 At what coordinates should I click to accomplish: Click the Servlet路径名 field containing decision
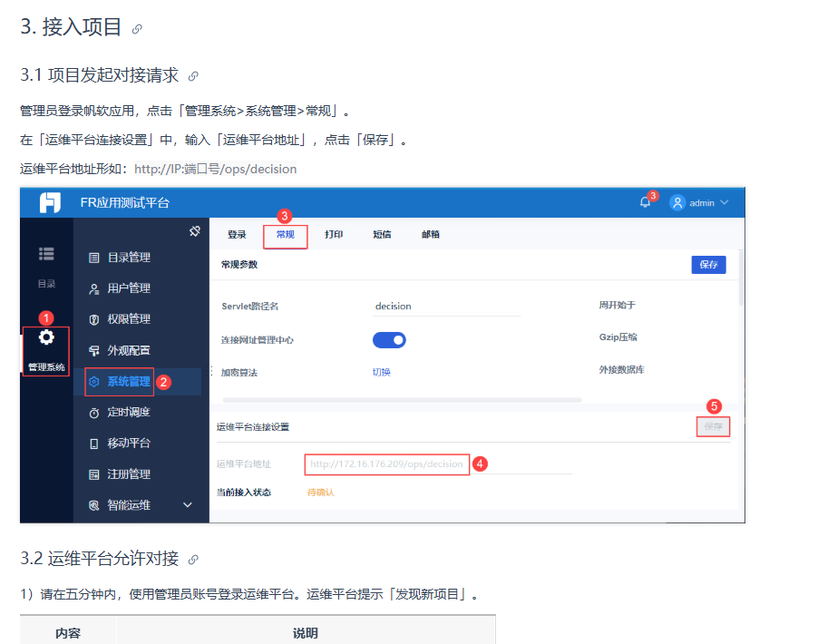point(446,307)
